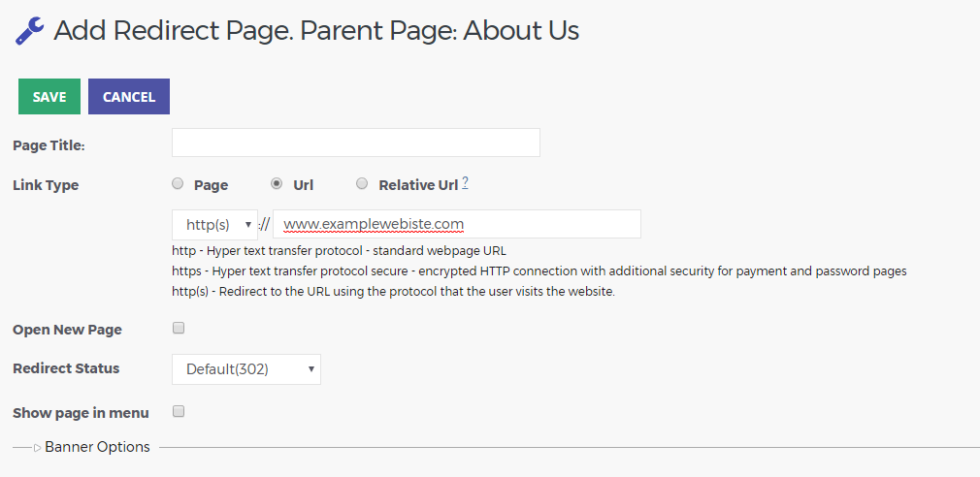Image resolution: width=980 pixels, height=477 pixels.
Task: Select the Url link type radio button
Action: [x=277, y=183]
